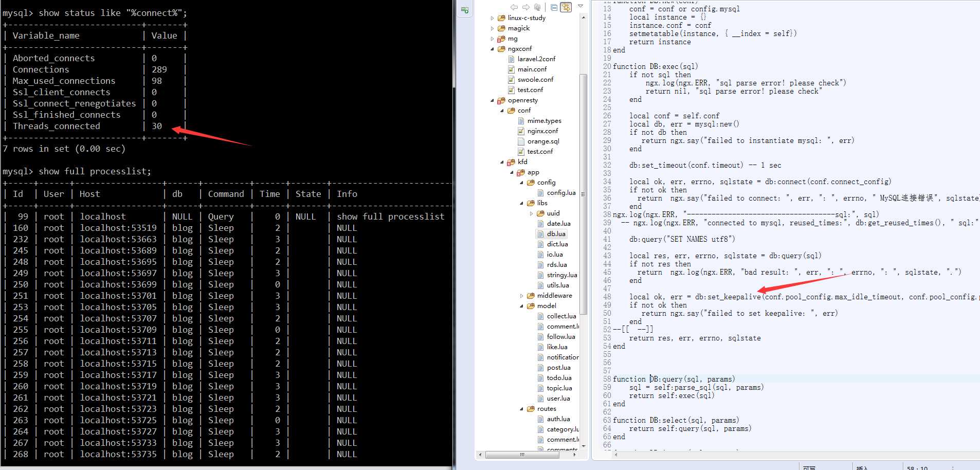
Task: Click the editor horizontal scroll-left arrow
Action: (x=615, y=455)
